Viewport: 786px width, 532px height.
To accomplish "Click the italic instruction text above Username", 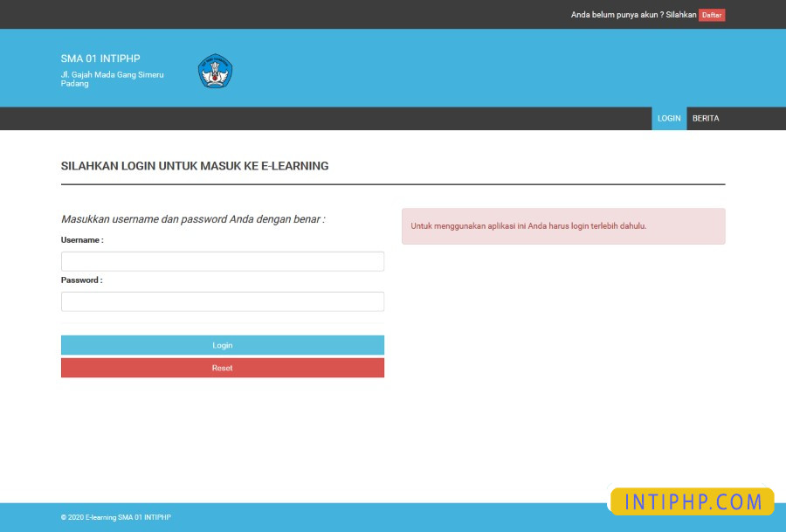I will (x=192, y=218).
